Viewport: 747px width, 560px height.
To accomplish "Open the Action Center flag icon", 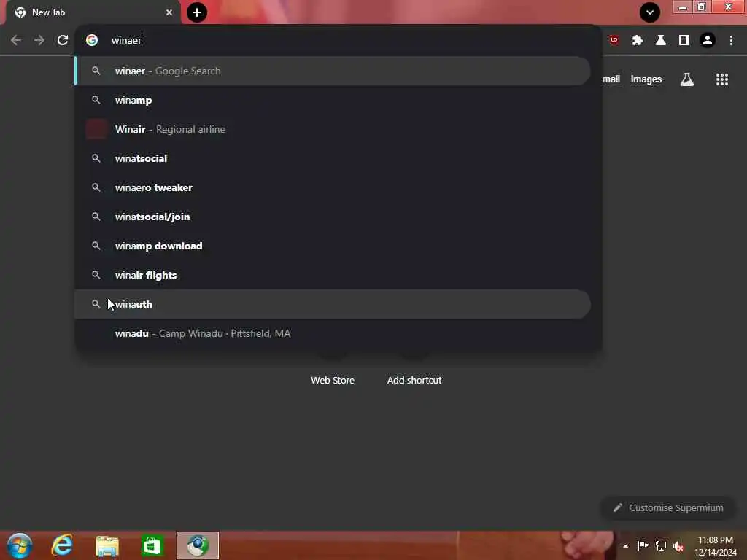I will (643, 545).
